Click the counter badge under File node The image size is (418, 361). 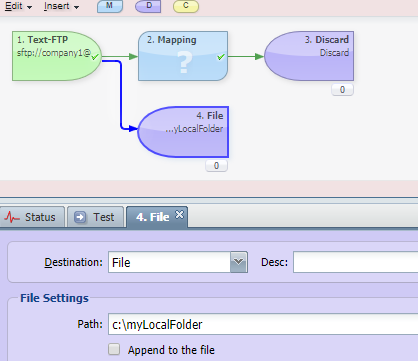(216, 166)
